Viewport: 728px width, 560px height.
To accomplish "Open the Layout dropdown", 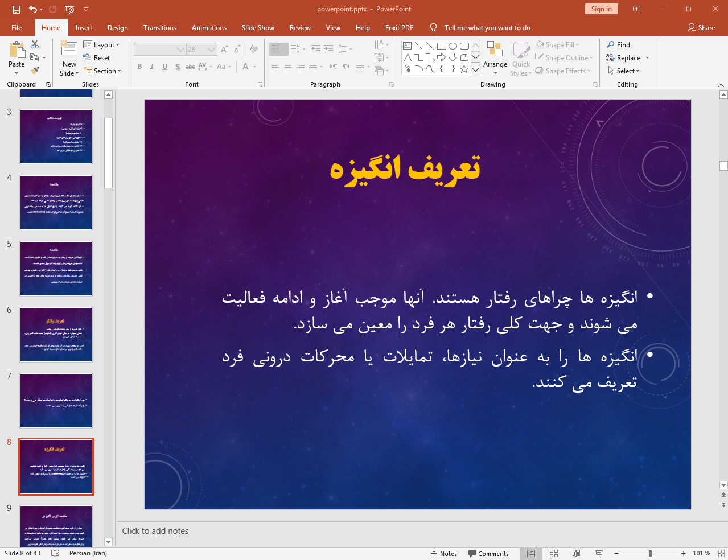I will coord(101,44).
